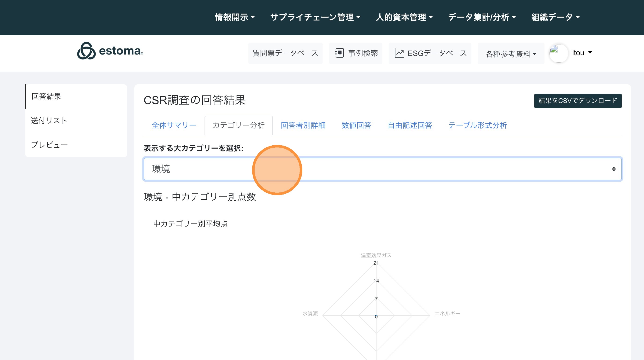Open the データ集計/分析 menu
The image size is (644, 360).
[482, 17]
